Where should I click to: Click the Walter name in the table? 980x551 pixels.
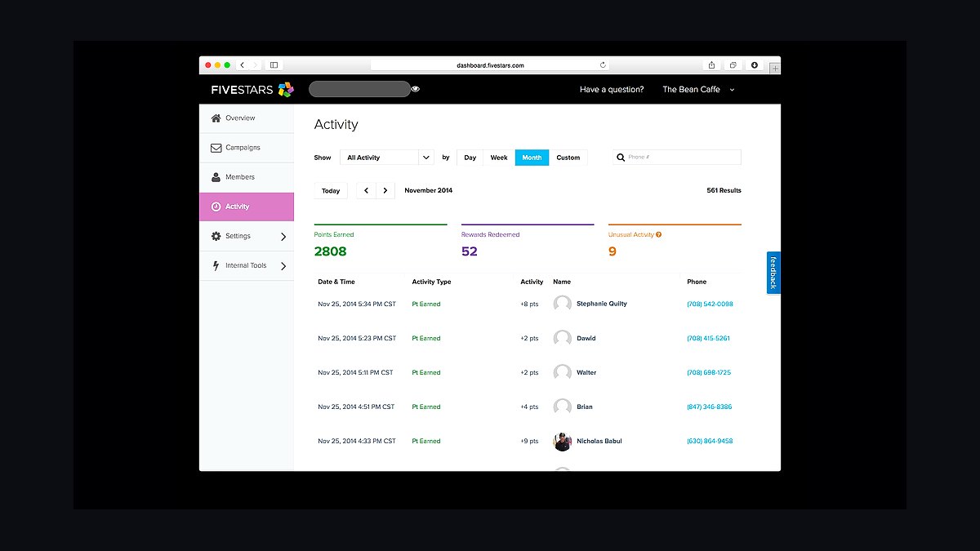point(586,373)
